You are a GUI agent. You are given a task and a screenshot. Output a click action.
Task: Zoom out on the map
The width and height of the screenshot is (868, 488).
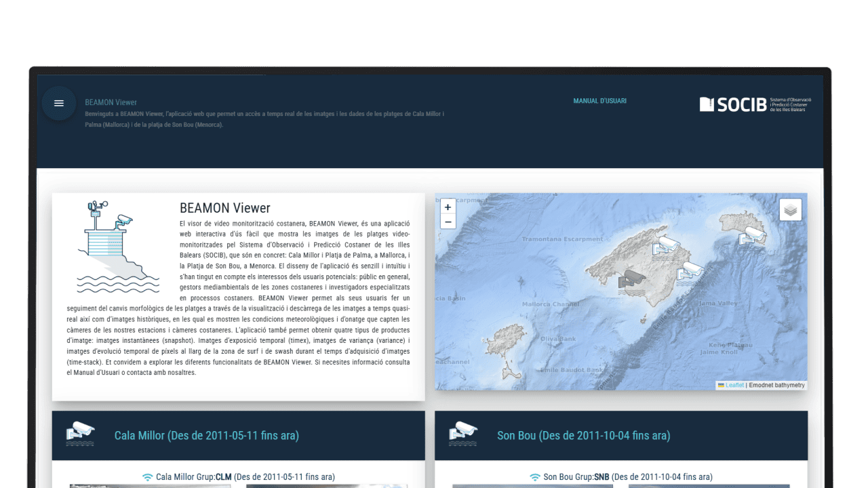pyautogui.click(x=448, y=222)
